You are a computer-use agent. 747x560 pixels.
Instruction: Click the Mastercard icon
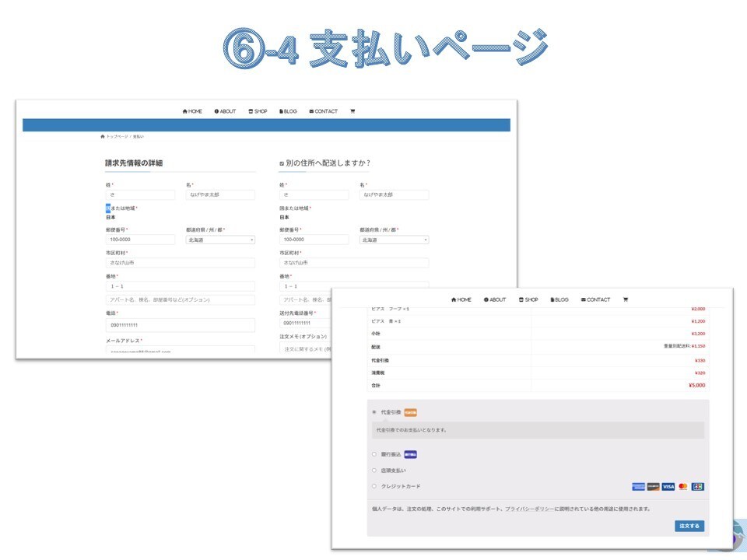point(682,487)
